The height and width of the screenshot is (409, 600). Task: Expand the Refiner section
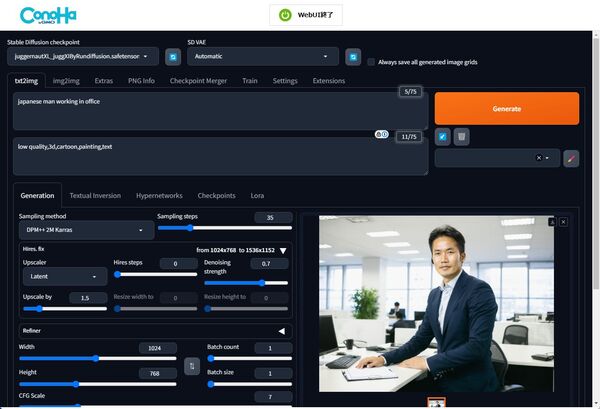pyautogui.click(x=282, y=331)
